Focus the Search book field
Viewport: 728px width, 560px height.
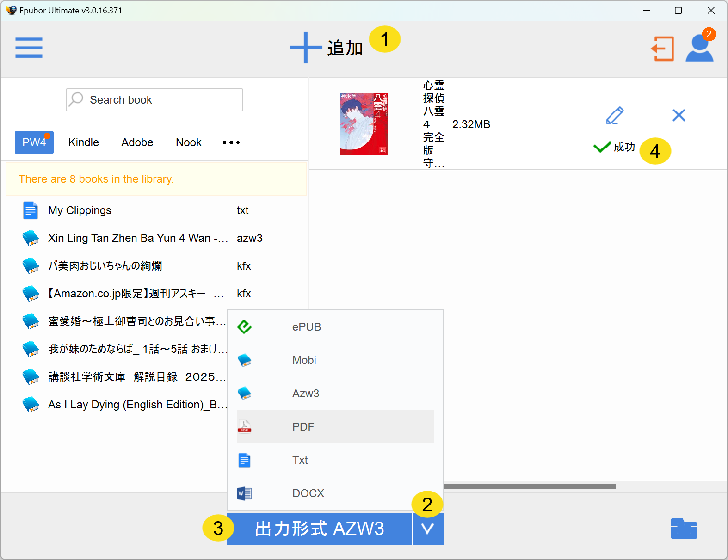tap(154, 100)
